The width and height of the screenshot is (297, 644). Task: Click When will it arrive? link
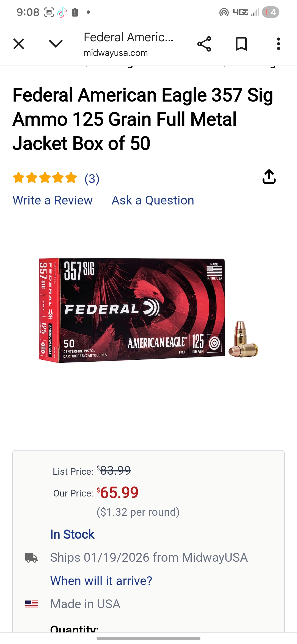pos(101,581)
